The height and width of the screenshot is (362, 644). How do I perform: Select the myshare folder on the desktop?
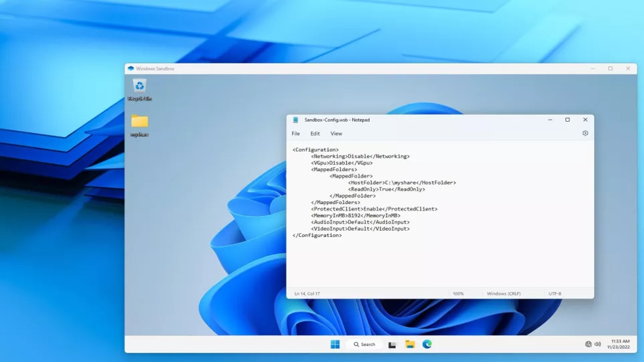(x=140, y=125)
